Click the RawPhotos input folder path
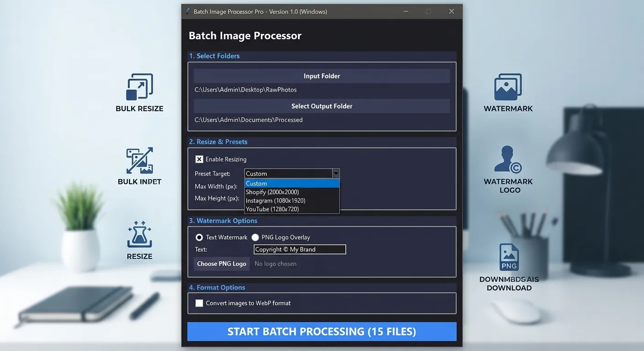Screen dimensions: 644x351 (x=246, y=90)
